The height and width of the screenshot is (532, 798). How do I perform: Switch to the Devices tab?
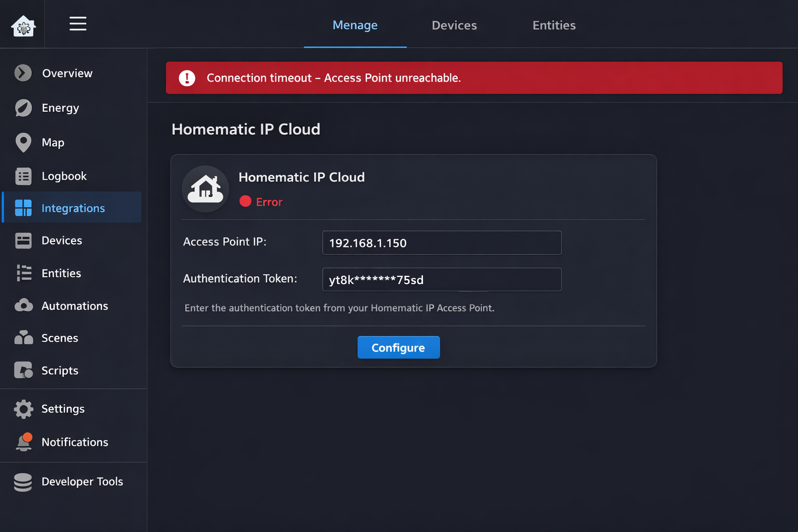tap(454, 25)
